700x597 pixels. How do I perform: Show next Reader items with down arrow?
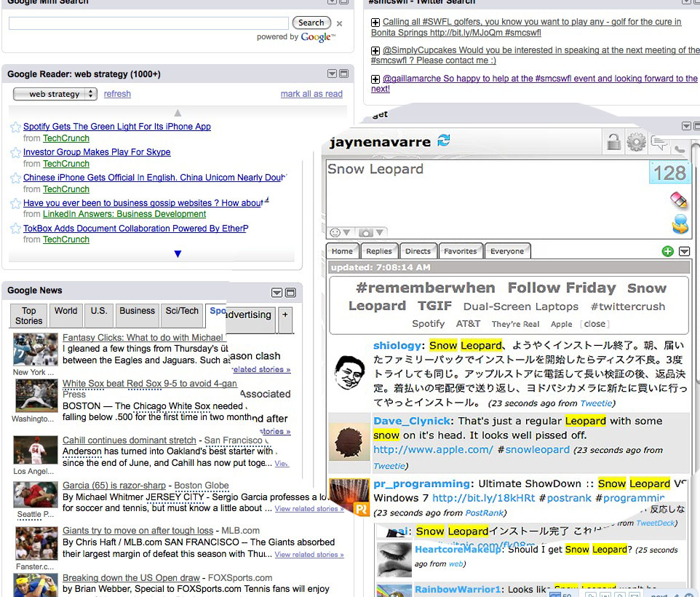[x=178, y=253]
